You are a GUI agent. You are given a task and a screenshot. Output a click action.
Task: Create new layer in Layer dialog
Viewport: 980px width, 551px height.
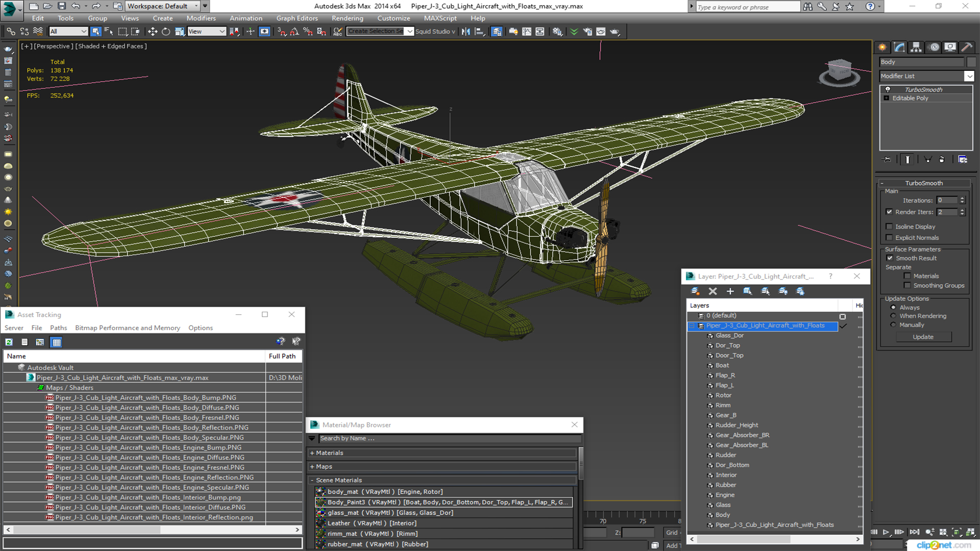tap(695, 291)
